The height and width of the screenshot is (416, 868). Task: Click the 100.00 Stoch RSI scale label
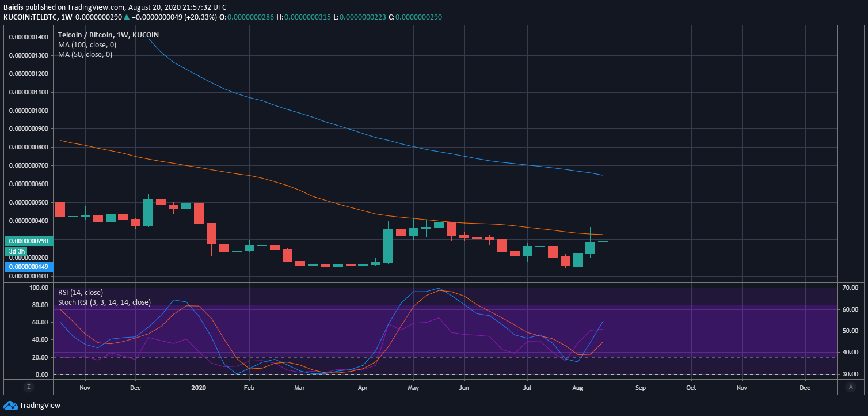click(x=38, y=288)
